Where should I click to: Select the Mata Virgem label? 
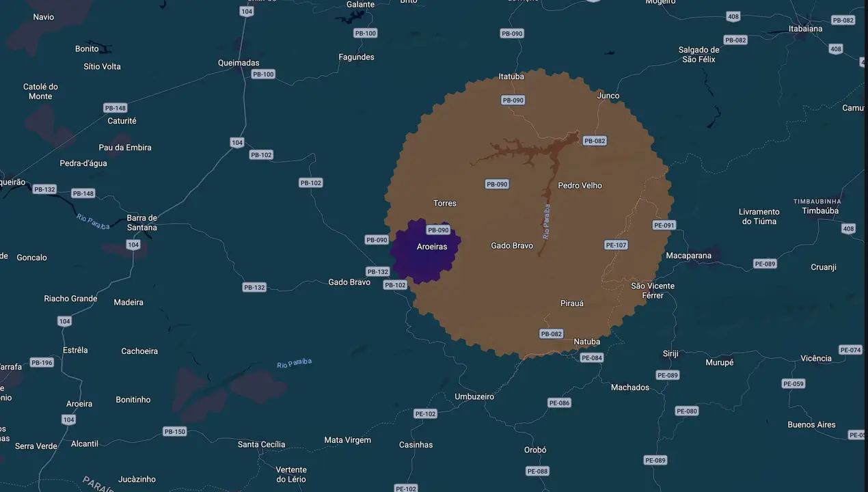[347, 440]
